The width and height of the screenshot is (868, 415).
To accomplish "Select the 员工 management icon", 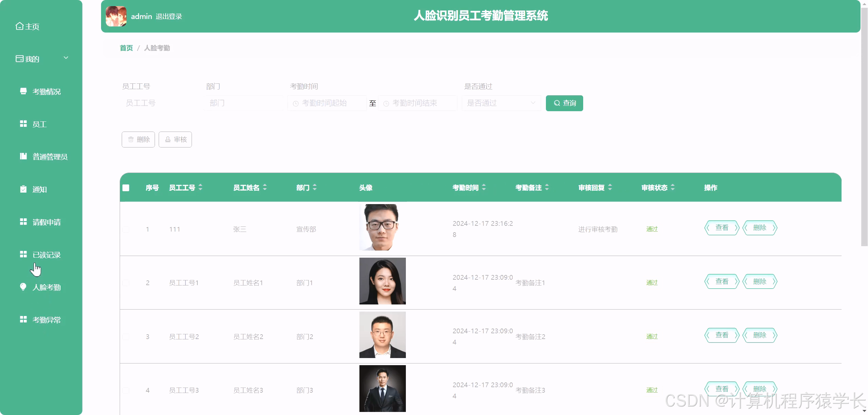I will (x=23, y=124).
